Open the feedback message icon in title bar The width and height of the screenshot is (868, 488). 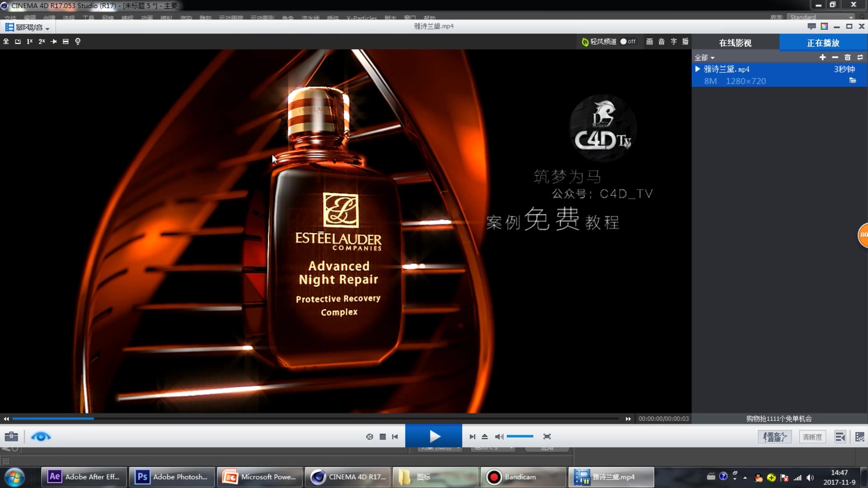(811, 27)
